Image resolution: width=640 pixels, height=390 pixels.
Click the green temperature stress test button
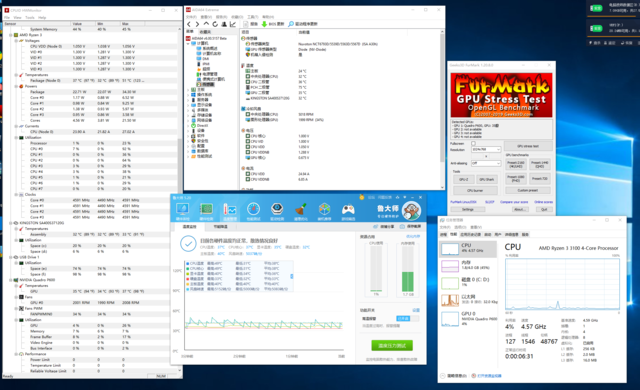pos(392,346)
